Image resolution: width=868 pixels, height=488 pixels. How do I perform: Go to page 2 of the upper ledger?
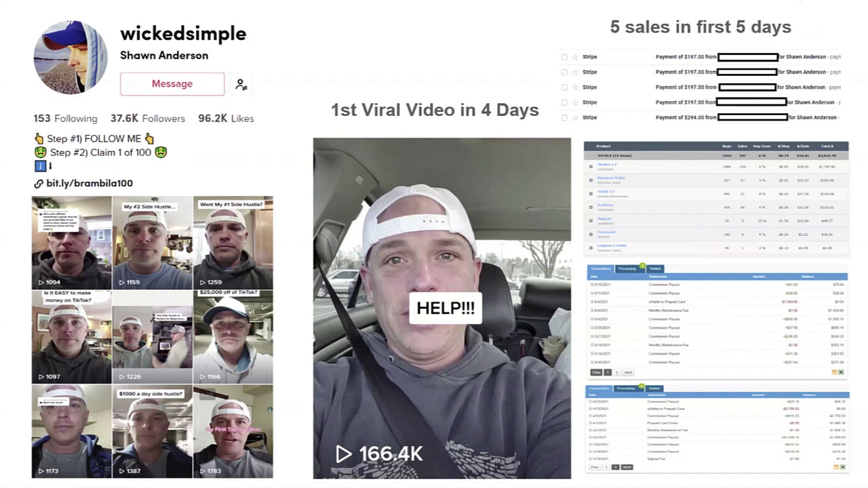(x=617, y=372)
